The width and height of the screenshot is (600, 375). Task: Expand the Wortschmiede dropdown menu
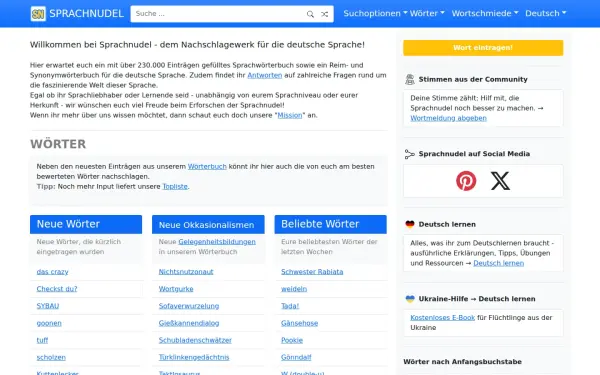click(485, 13)
